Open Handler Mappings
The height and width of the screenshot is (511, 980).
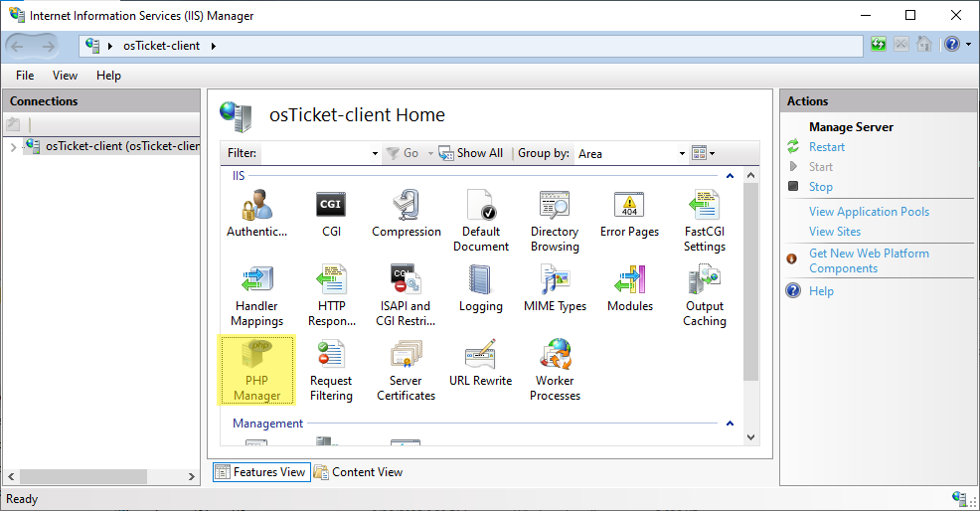[x=256, y=295]
